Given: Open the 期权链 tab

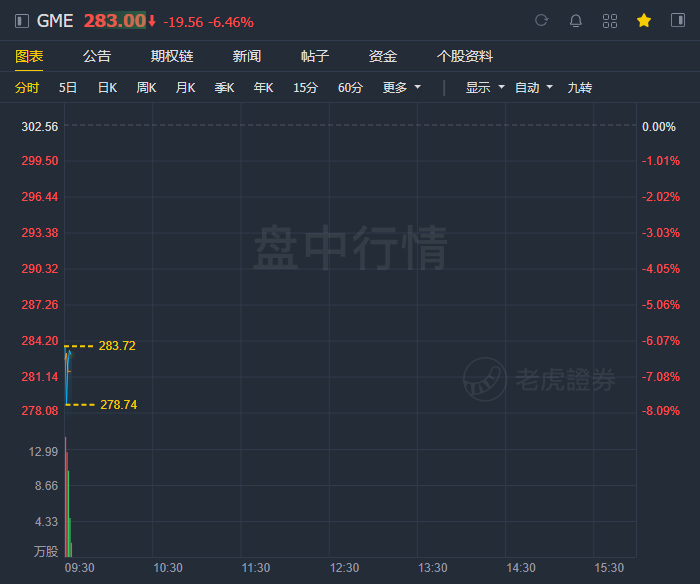Looking at the screenshot, I should click(x=172, y=57).
